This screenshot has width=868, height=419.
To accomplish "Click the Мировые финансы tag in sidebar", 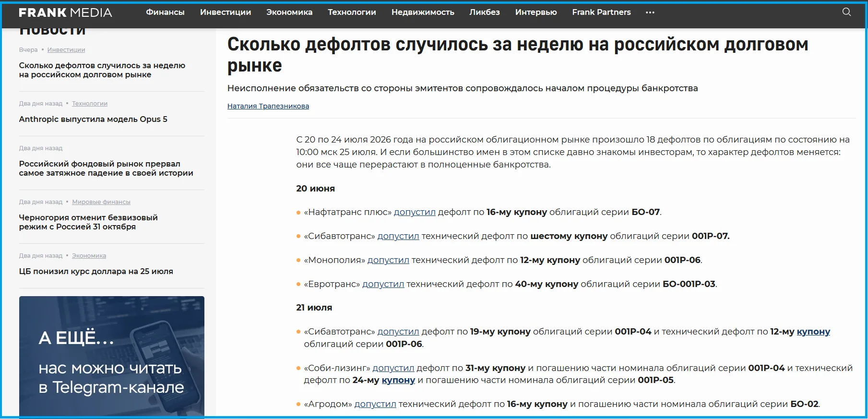I will point(101,202).
